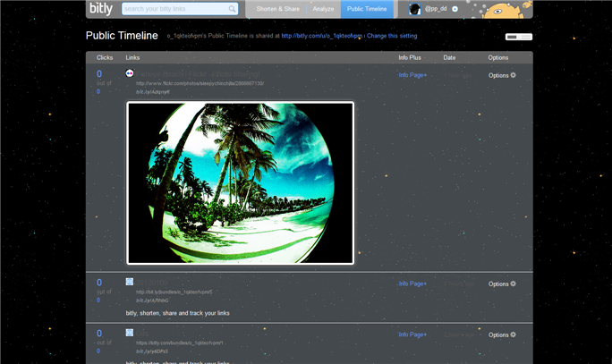
Task: Click the @pp_dd user avatar
Action: pos(414,9)
